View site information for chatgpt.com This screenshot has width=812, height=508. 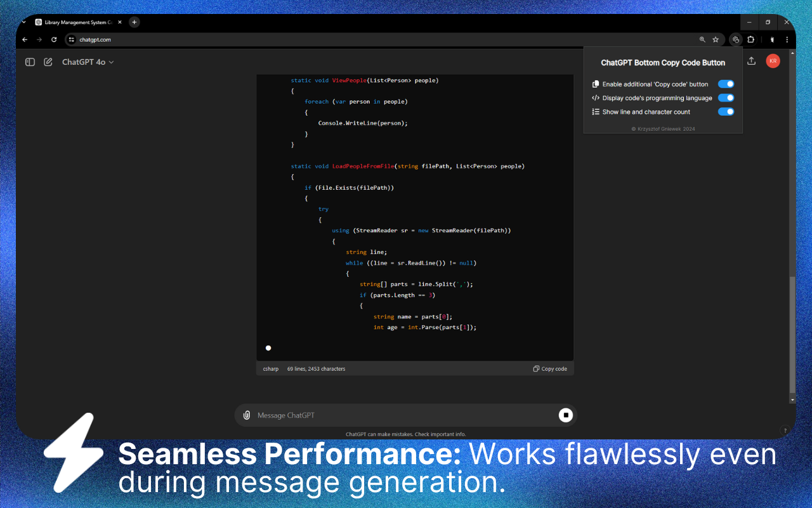[72, 39]
